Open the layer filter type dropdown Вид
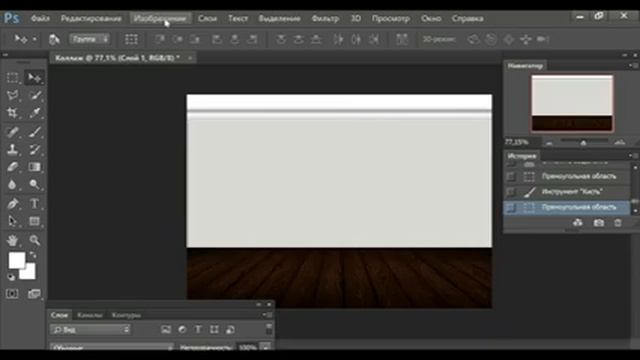 coord(90,330)
